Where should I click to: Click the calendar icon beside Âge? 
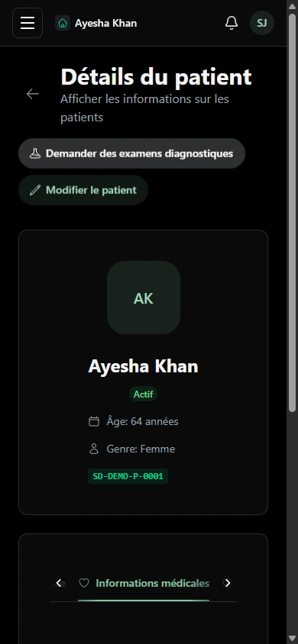[x=94, y=421]
